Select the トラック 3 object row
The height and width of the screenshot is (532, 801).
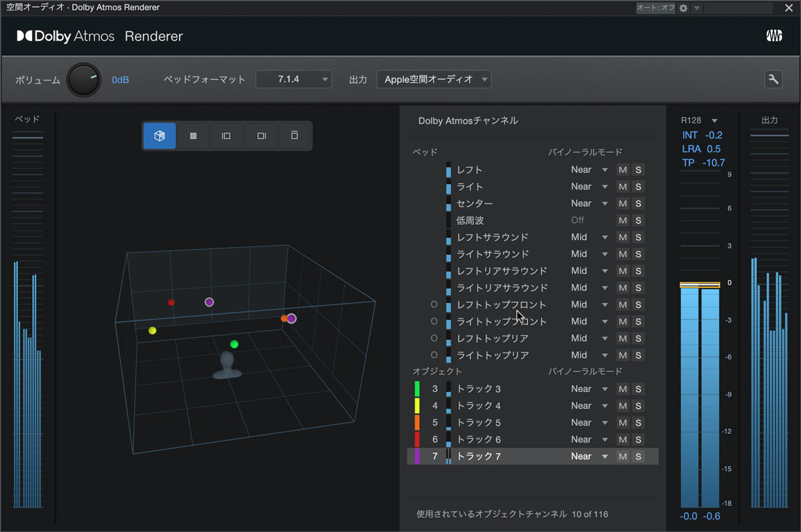click(533, 389)
